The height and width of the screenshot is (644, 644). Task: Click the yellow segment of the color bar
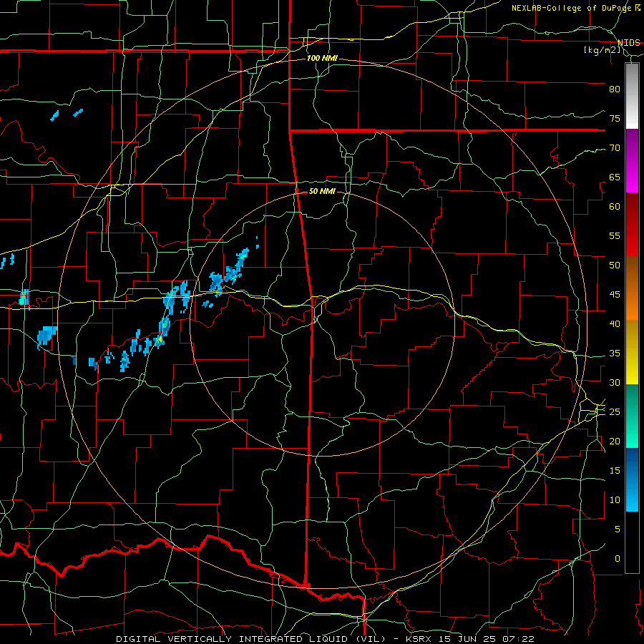632,352
